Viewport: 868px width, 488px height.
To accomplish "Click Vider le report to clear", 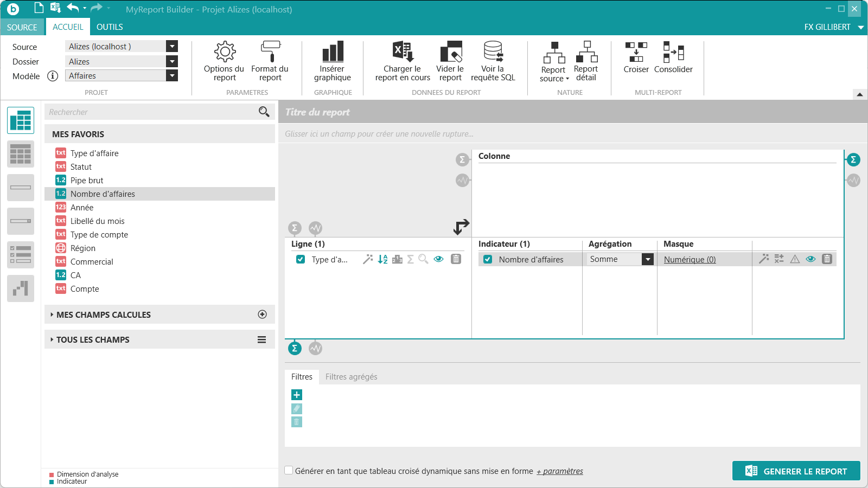I will tap(450, 61).
